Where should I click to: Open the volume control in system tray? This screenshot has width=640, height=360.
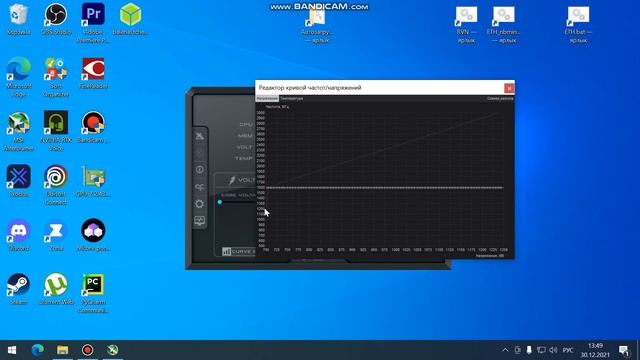tap(553, 350)
